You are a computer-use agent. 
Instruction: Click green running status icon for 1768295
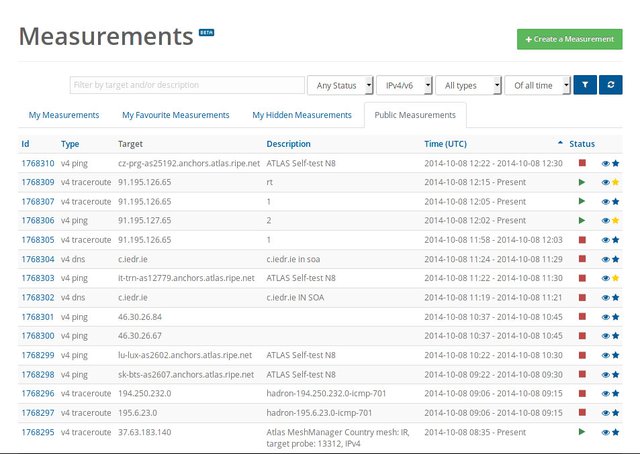582,432
